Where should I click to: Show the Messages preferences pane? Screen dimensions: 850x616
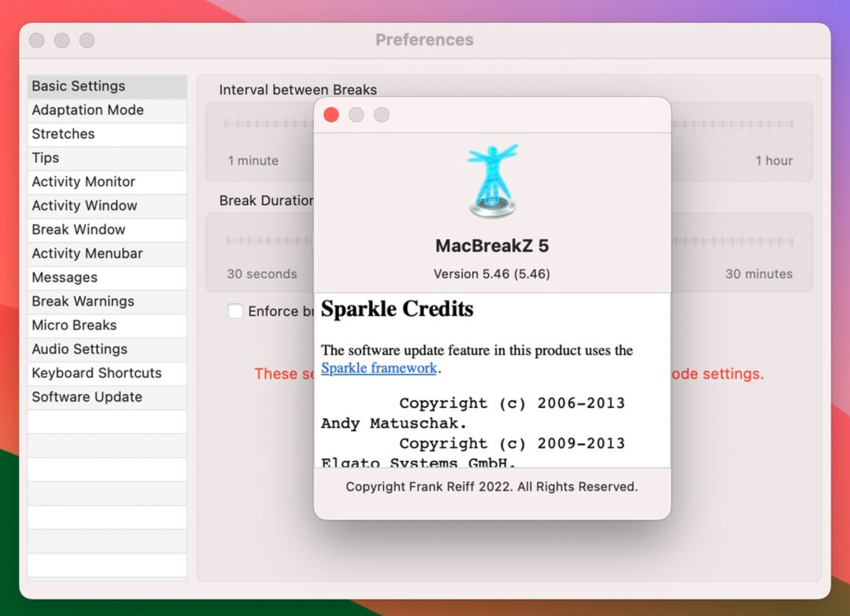[107, 277]
